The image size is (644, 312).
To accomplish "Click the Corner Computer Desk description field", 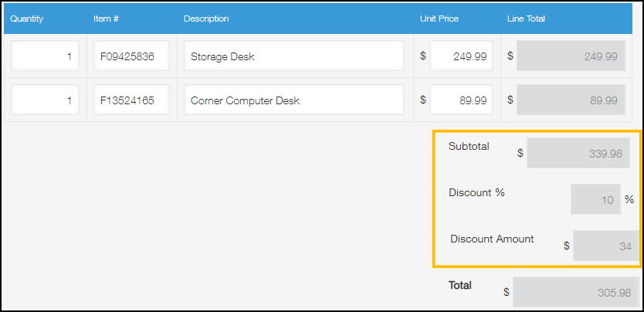I will [293, 100].
